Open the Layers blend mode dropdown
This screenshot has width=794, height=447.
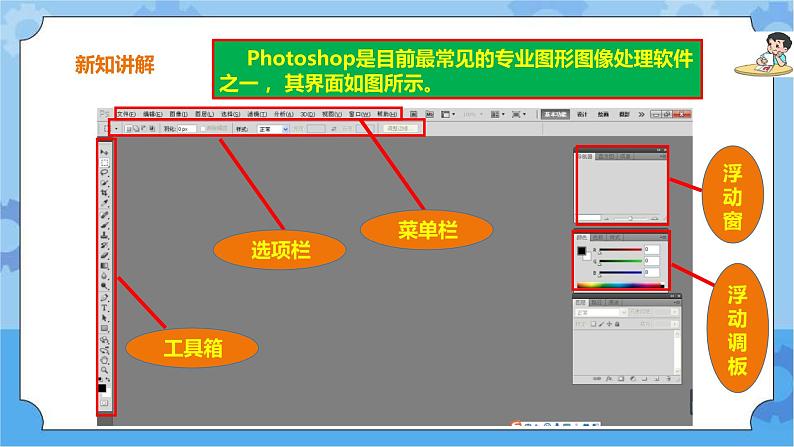601,312
